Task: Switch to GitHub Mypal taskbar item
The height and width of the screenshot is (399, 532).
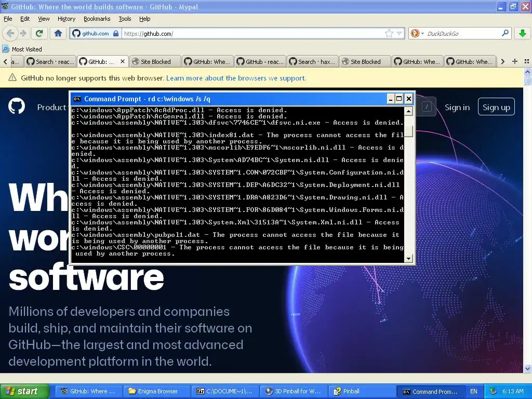Action: (x=88, y=391)
